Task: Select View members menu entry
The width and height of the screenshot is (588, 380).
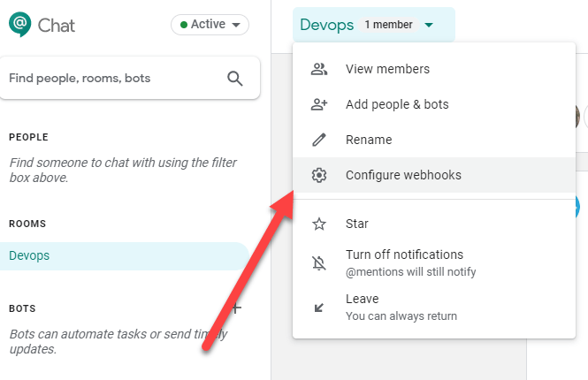Action: point(387,69)
